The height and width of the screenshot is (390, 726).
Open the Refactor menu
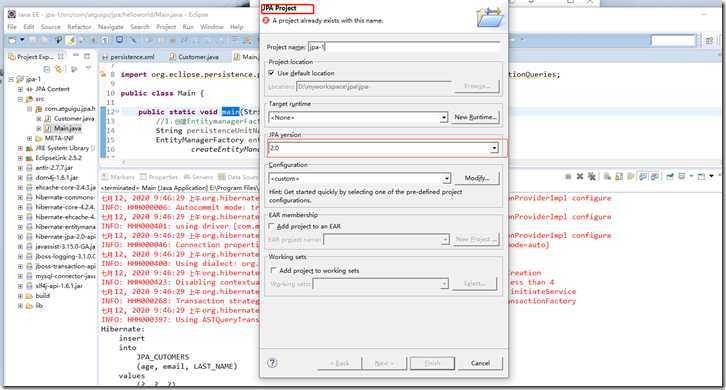[79, 27]
